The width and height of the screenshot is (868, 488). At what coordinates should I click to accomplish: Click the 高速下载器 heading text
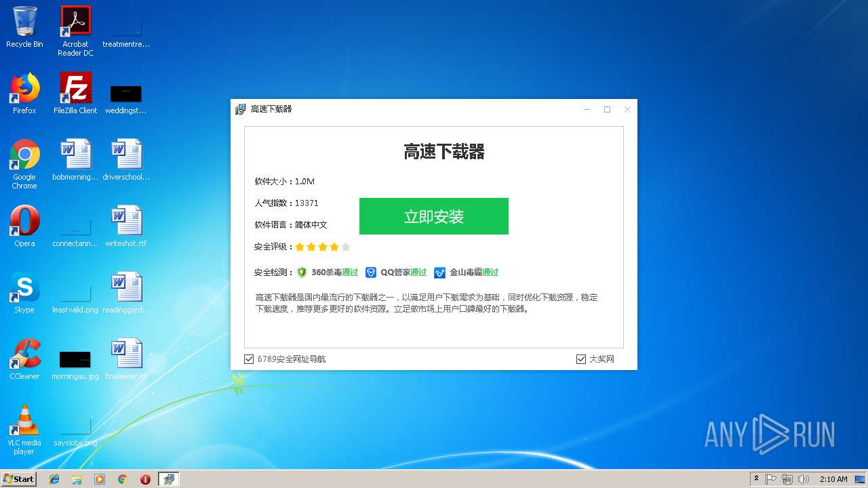coord(444,152)
